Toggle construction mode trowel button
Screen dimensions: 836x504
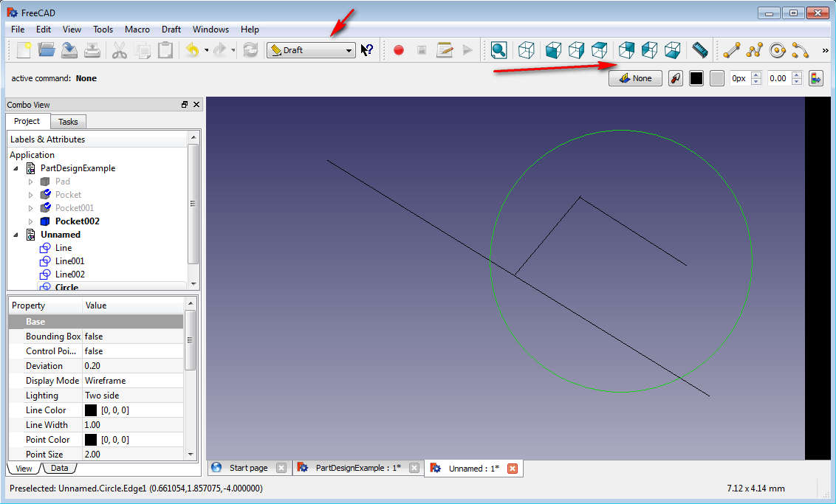coord(676,78)
